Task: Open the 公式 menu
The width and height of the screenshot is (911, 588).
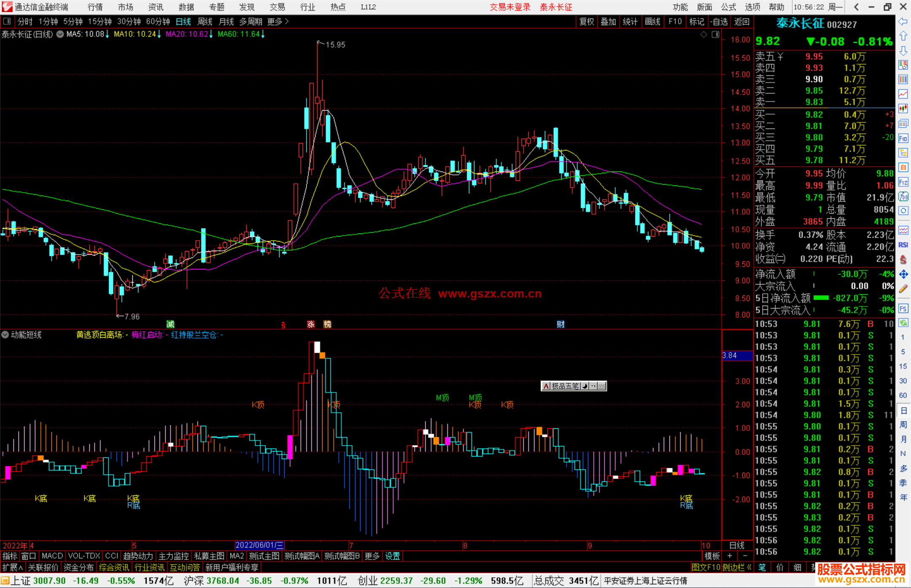Action: [728, 7]
